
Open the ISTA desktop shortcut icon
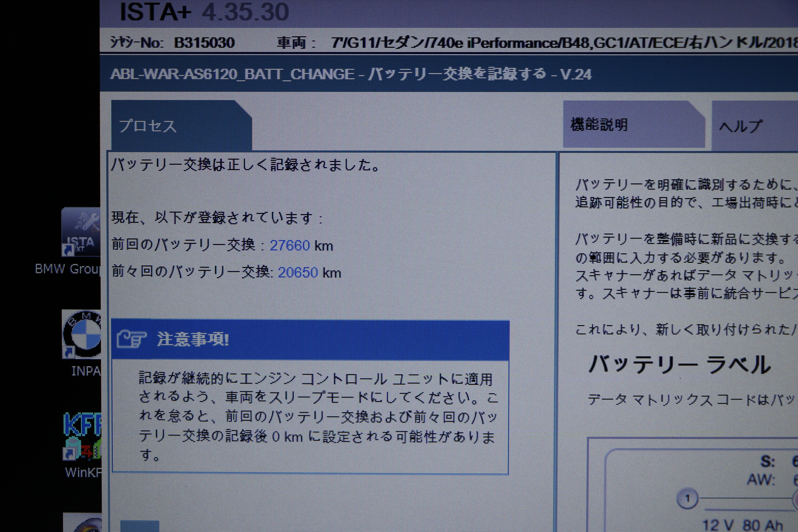[x=81, y=232]
